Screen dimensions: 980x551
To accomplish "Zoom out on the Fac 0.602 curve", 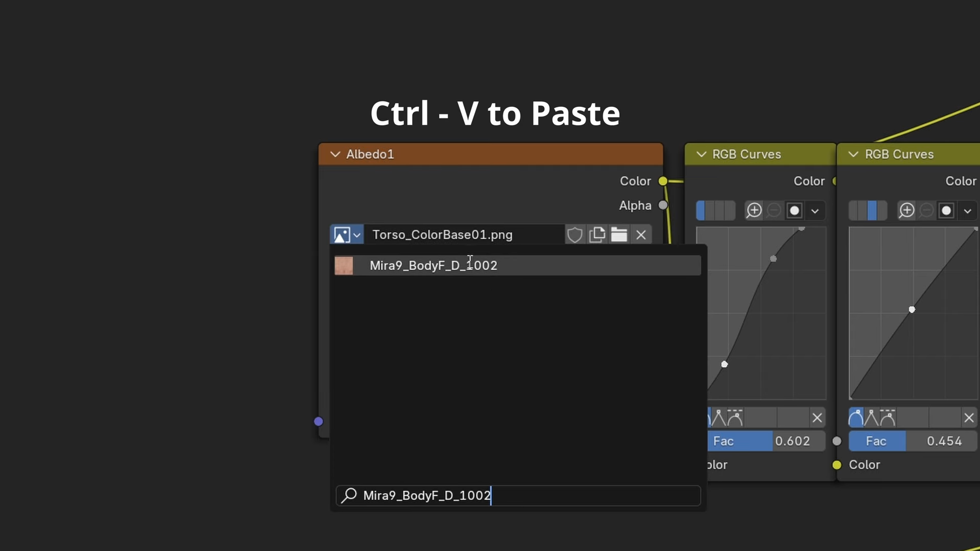I will coord(774,211).
